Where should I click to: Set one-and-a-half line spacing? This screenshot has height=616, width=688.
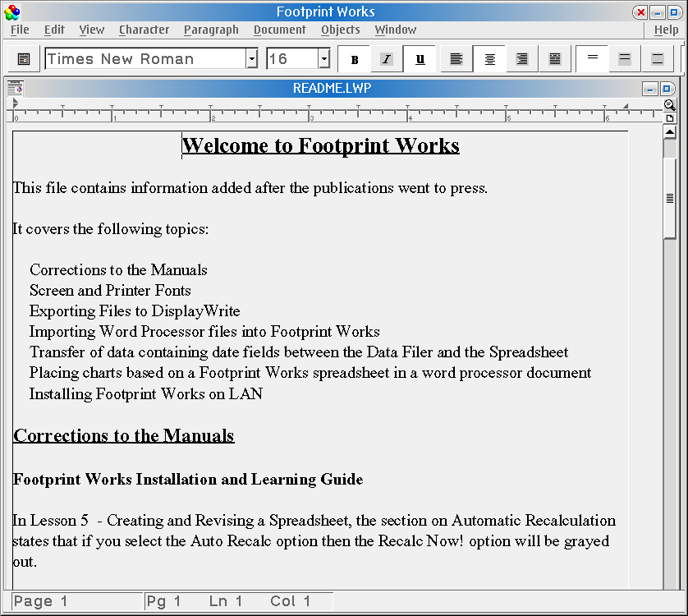click(x=625, y=59)
